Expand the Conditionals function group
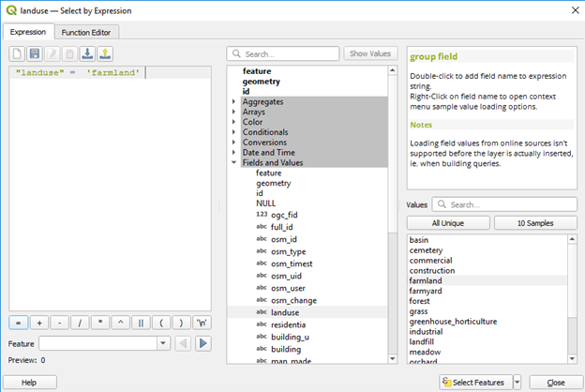Viewport: 585px width, 392px height. (x=234, y=132)
